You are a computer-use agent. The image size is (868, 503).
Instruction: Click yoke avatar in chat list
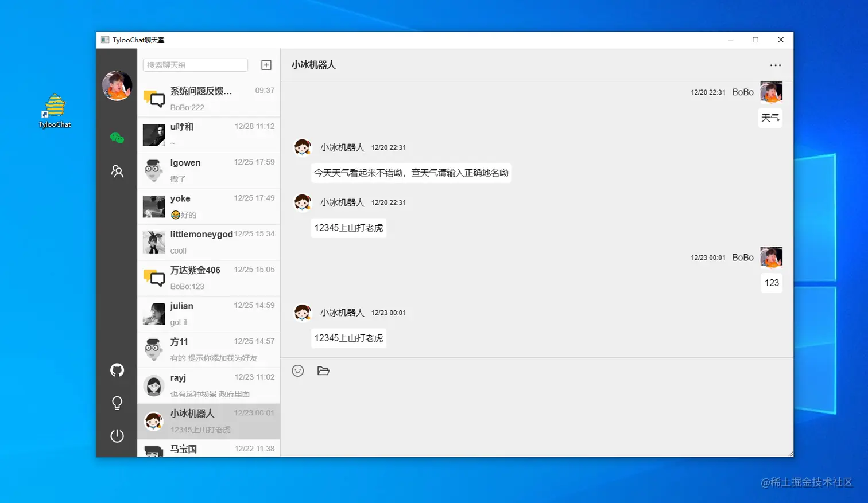154,206
